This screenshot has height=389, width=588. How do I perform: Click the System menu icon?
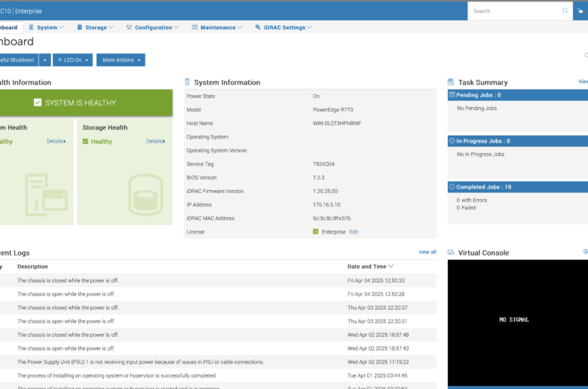(x=31, y=27)
